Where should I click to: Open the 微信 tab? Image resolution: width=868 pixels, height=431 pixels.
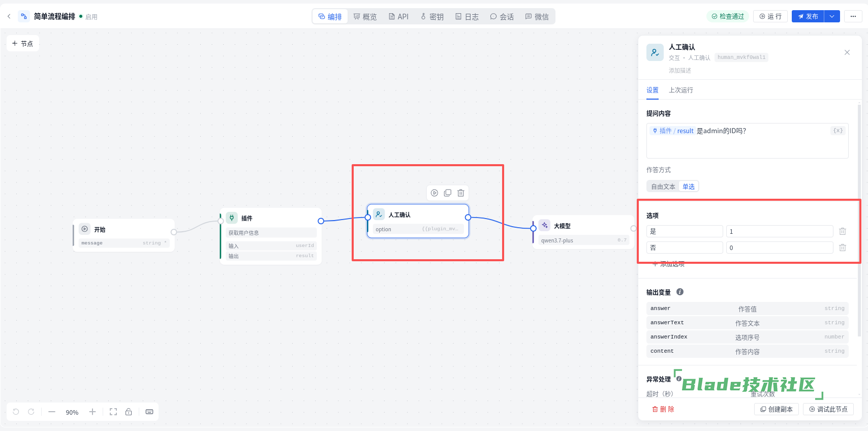tap(537, 17)
